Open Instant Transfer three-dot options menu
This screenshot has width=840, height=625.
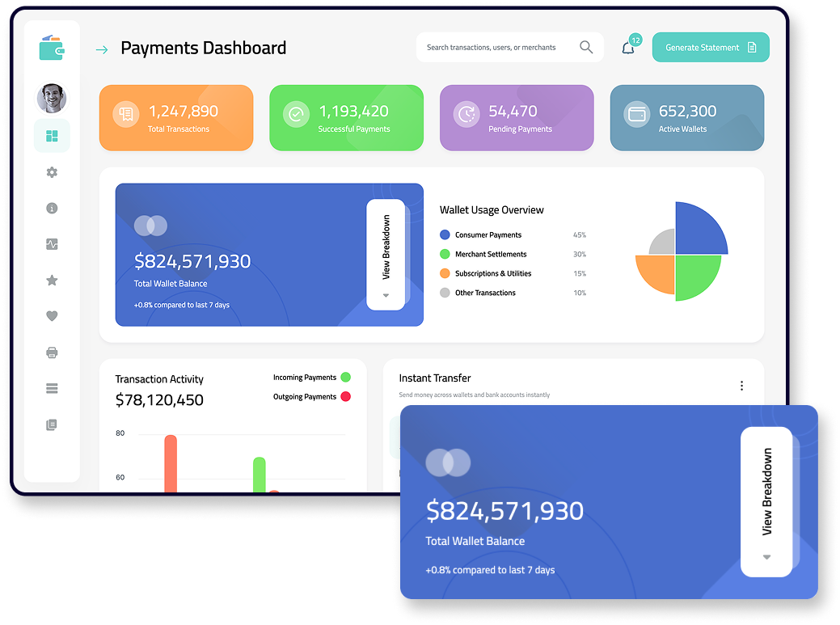(741, 386)
